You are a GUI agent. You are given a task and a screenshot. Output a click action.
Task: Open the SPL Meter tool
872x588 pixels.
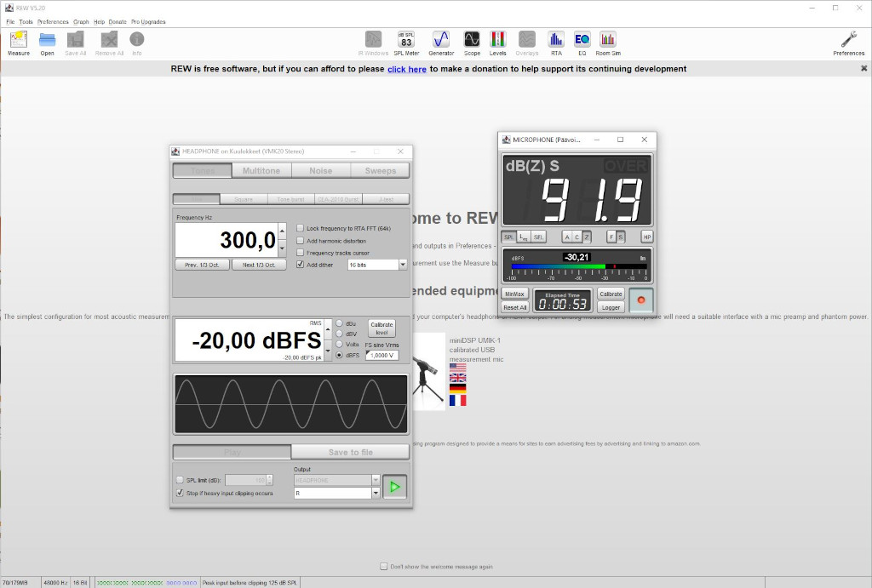406,43
